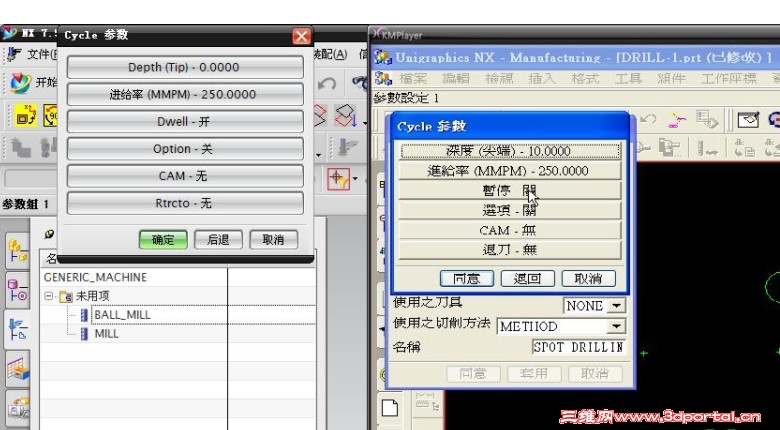Click the 深度 (尖端) - 10.0000 button
This screenshot has height=430, width=780.
click(510, 151)
